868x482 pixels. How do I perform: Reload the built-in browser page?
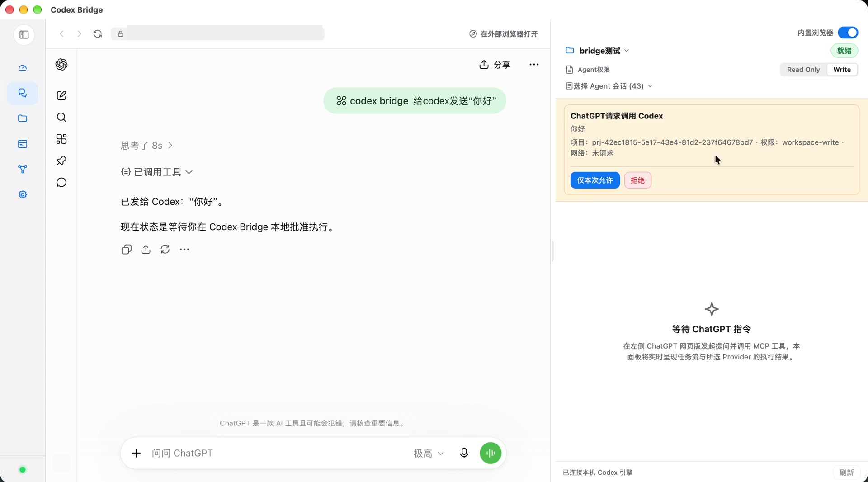coord(98,34)
